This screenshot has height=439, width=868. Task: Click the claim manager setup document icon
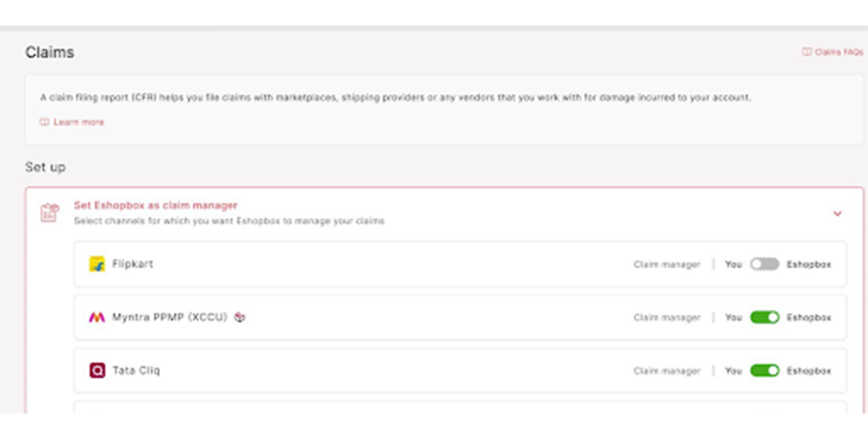(49, 213)
